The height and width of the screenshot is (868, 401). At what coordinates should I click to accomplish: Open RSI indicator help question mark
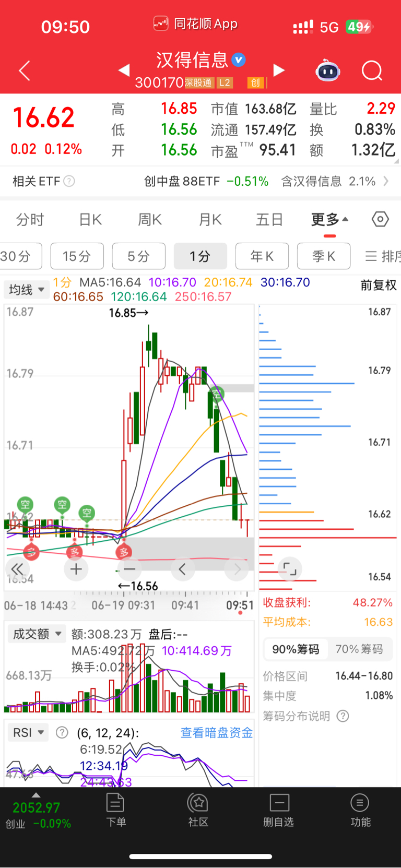(x=62, y=732)
